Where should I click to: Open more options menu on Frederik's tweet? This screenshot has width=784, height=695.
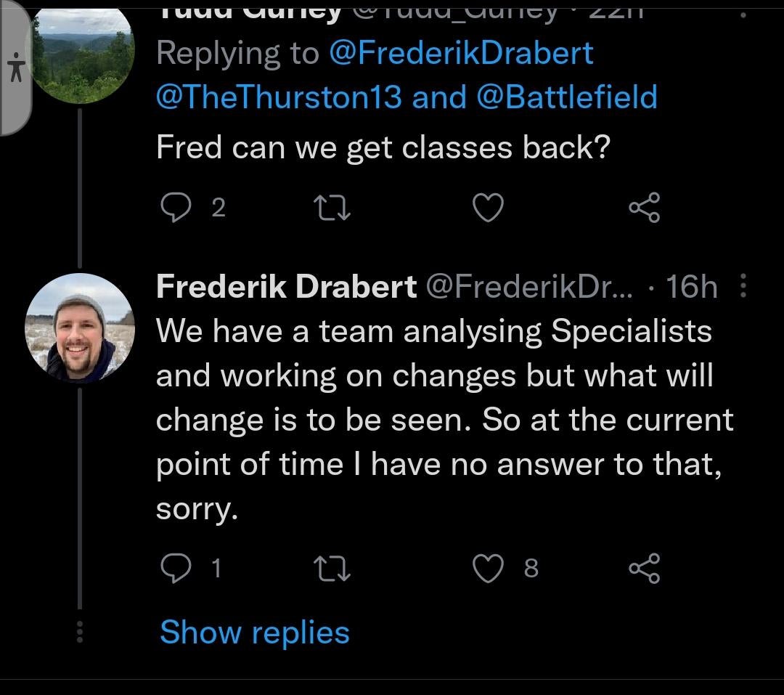[743, 288]
